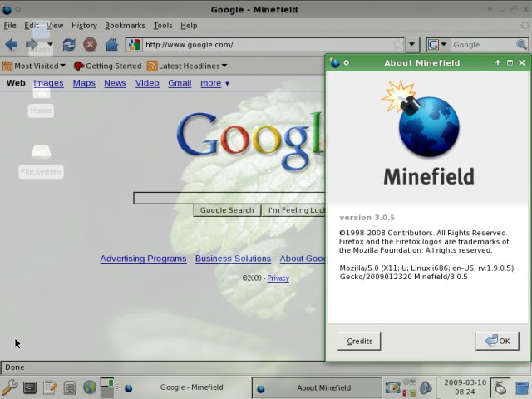Open the View menu
This screenshot has height=399, width=532.
point(55,26)
